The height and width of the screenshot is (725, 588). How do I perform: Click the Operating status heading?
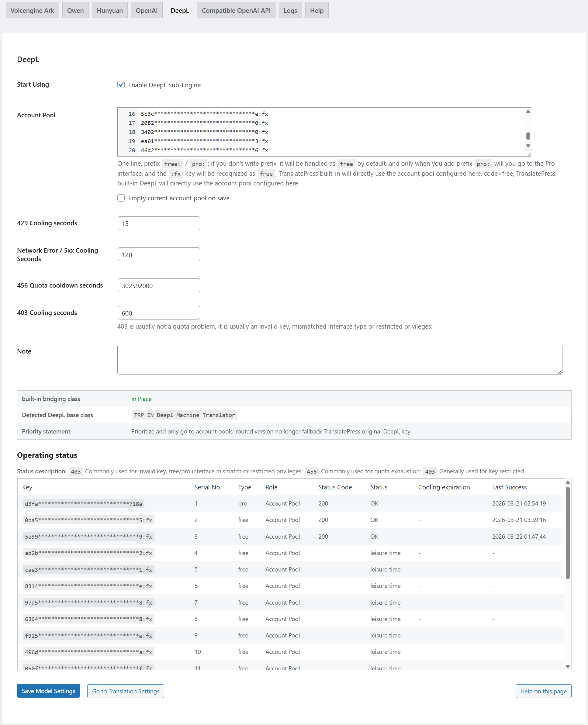47,455
